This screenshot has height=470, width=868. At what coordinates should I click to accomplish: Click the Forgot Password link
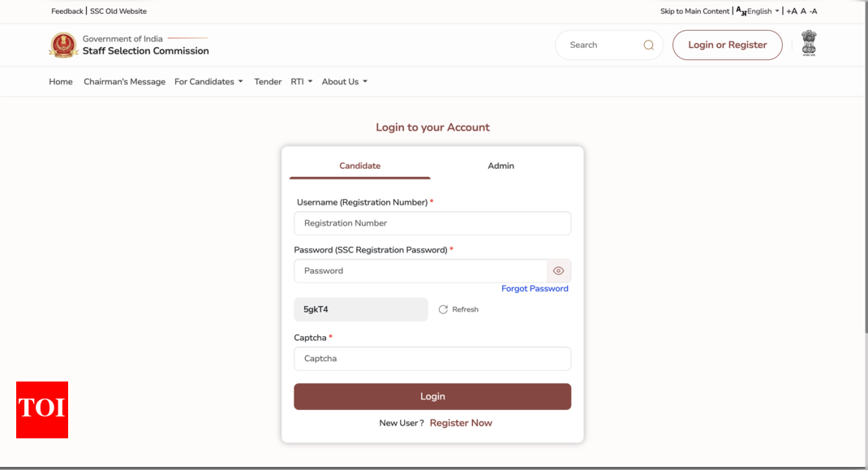tap(535, 289)
